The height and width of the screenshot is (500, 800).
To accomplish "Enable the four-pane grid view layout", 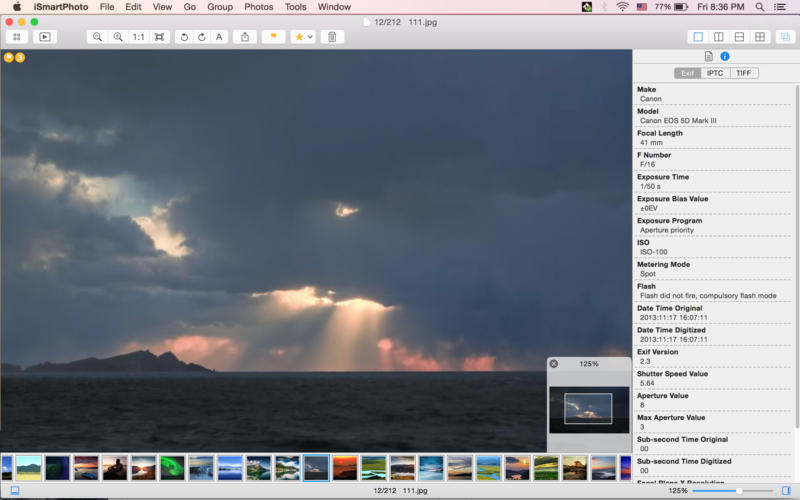I will [x=760, y=37].
